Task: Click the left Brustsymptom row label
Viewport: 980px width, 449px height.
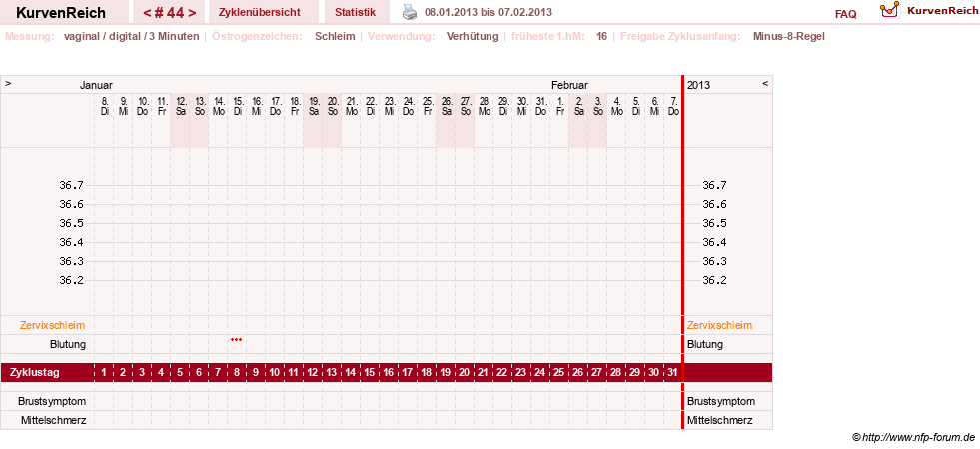Action: pyautogui.click(x=52, y=401)
